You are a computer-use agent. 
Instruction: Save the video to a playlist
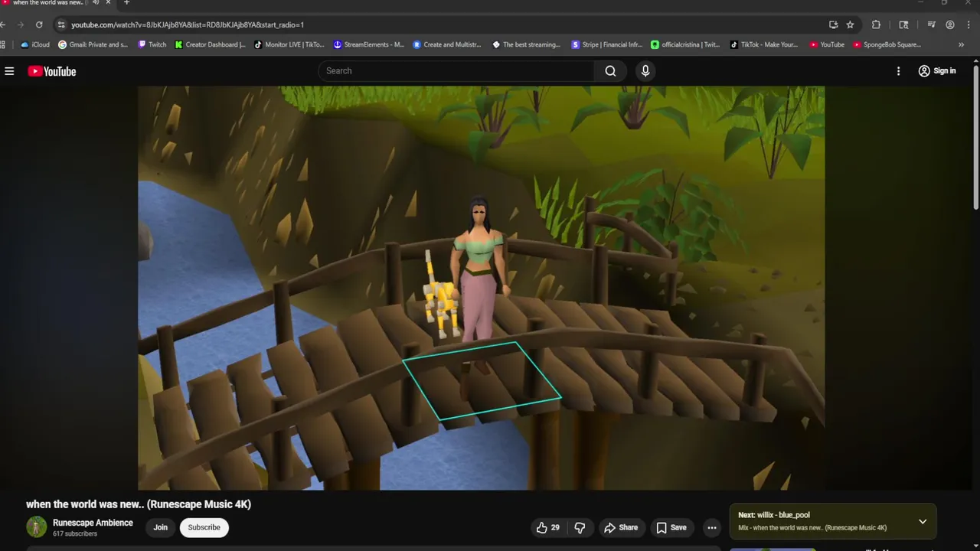pos(671,527)
